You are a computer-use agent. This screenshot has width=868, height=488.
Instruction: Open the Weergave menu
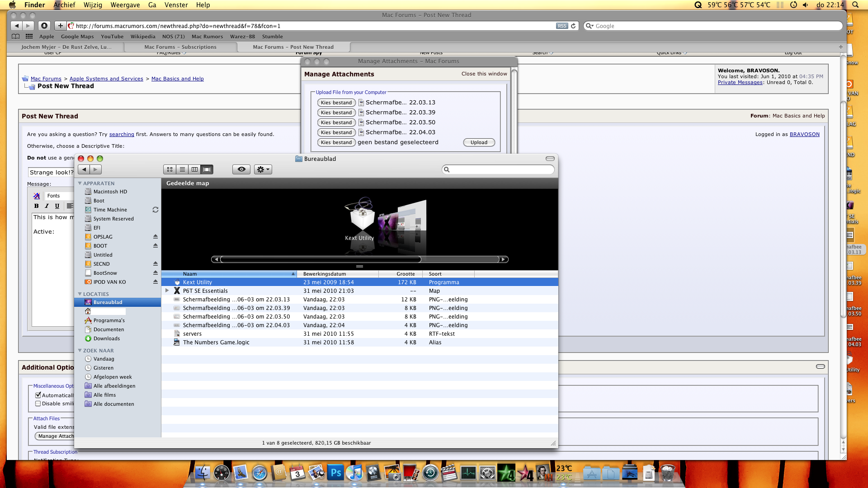[x=125, y=5]
